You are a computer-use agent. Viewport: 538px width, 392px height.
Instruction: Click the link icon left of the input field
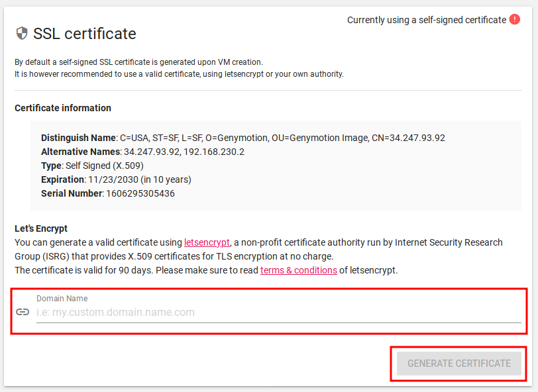23,311
